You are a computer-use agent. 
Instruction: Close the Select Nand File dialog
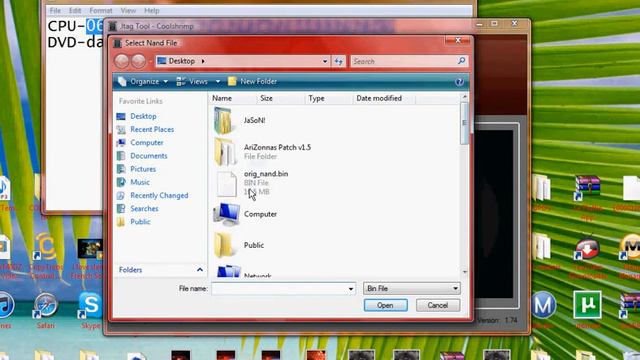[x=458, y=40]
